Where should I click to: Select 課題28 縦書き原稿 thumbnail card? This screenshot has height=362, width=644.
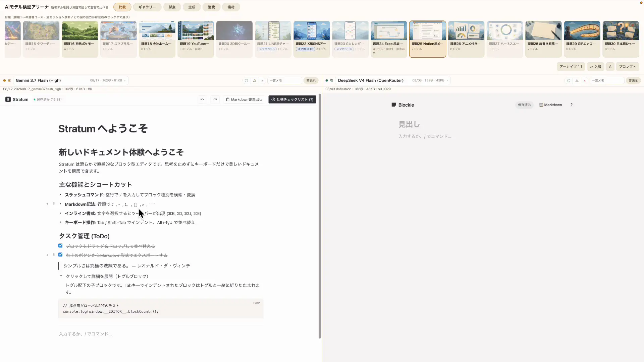(x=543, y=39)
